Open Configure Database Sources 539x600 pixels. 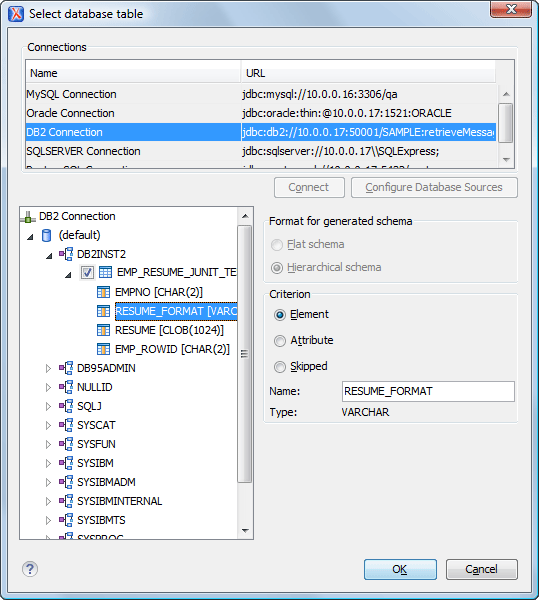[x=434, y=187]
